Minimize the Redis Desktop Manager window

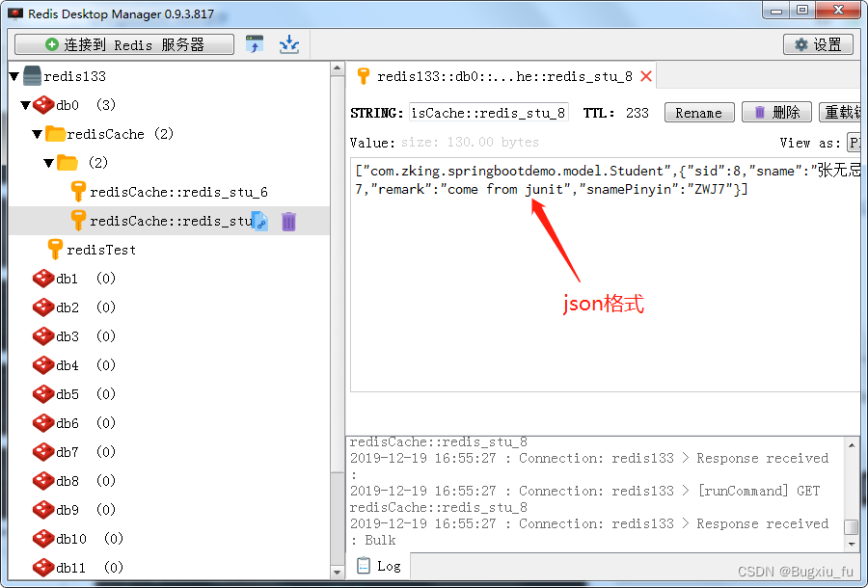776,11
